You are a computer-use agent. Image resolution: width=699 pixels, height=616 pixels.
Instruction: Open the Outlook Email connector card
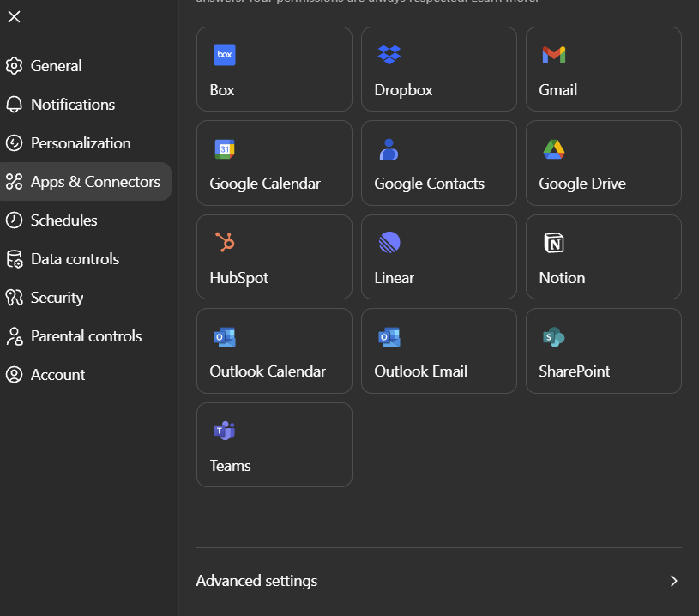click(x=438, y=351)
